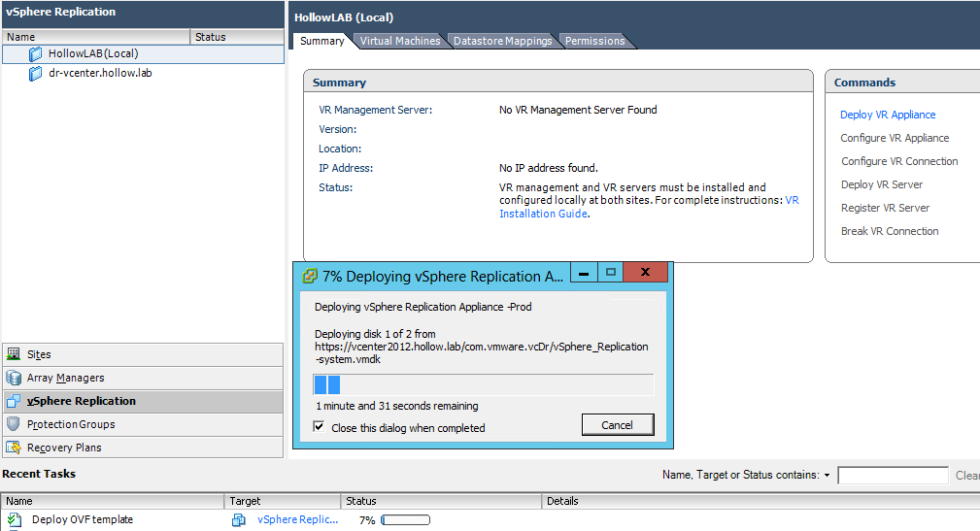Click 'No IP address found.' value

point(548,168)
